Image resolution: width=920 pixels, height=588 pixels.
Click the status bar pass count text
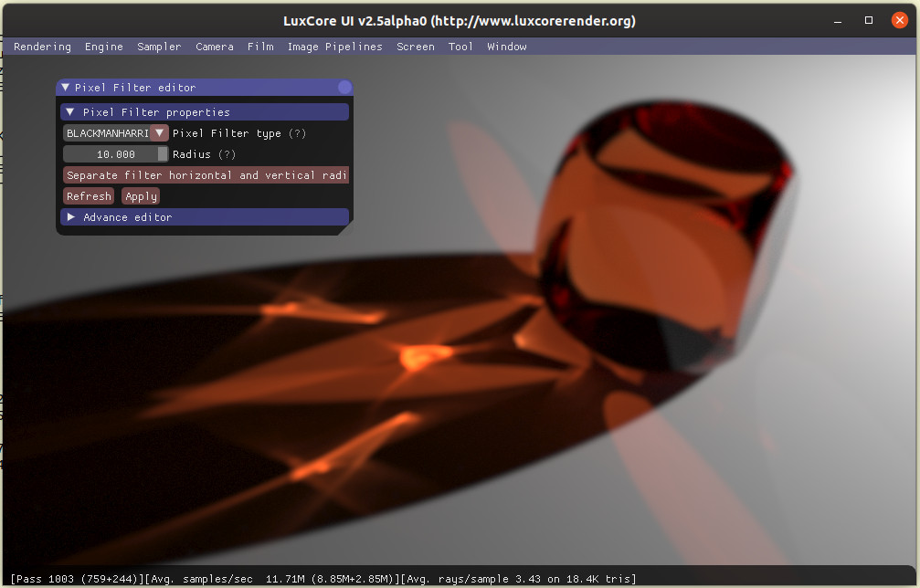78,579
